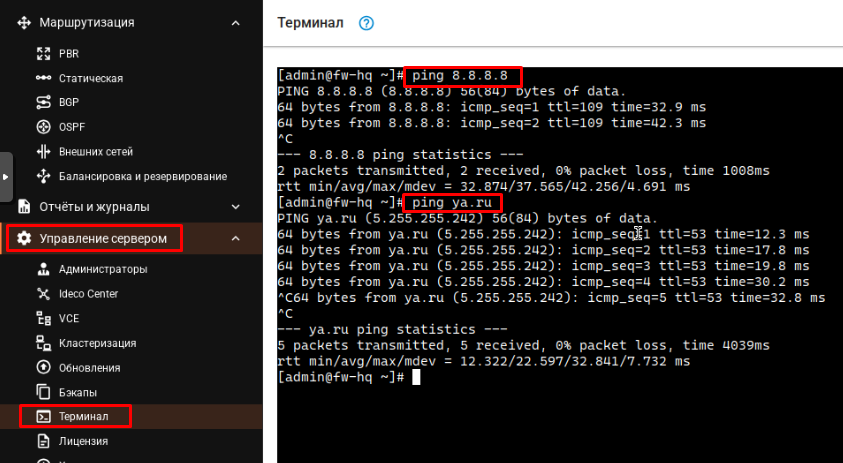Toggle the sidebar collapse handle

[5, 177]
